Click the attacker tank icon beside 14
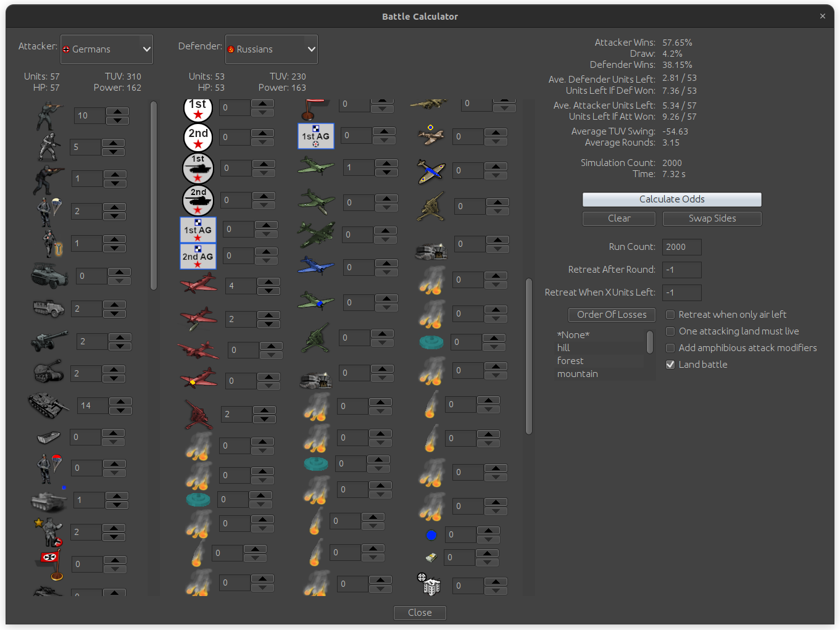 tap(48, 405)
